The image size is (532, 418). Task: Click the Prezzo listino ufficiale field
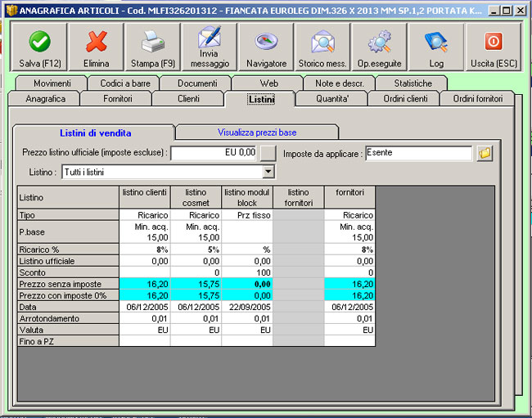coord(214,153)
